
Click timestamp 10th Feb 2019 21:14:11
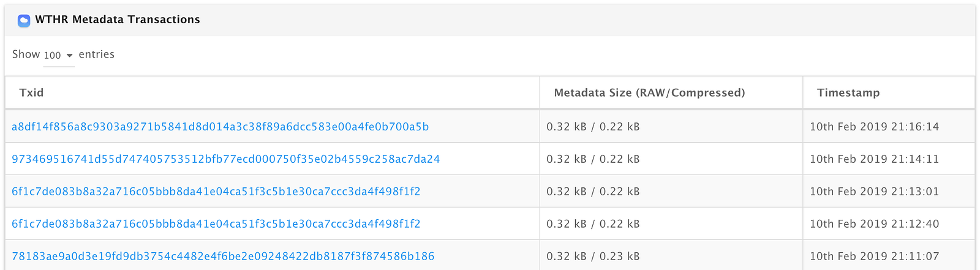point(874,159)
